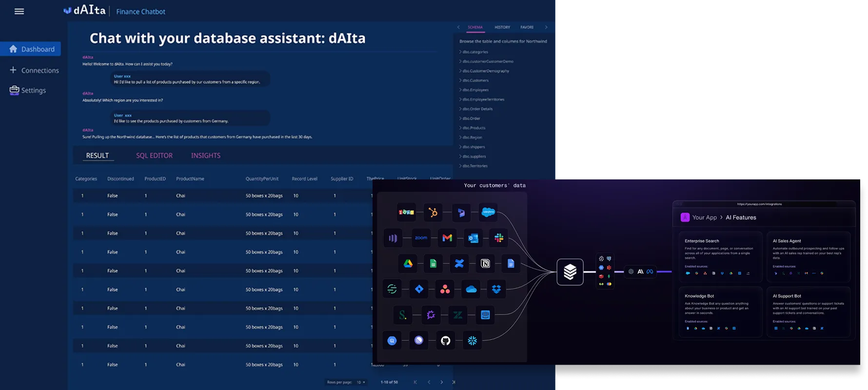The image size is (868, 390).
Task: Click the stacked layers hub icon
Action: click(x=570, y=272)
